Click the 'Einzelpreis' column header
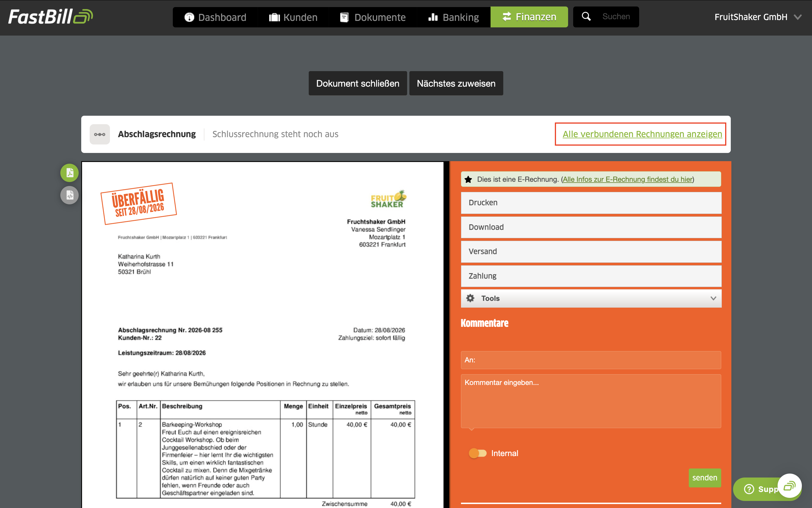This screenshot has width=812, height=508. [351, 406]
